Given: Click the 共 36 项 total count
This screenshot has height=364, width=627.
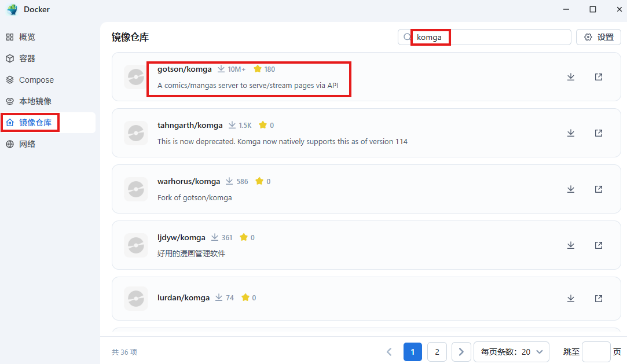Looking at the screenshot, I should point(124,352).
